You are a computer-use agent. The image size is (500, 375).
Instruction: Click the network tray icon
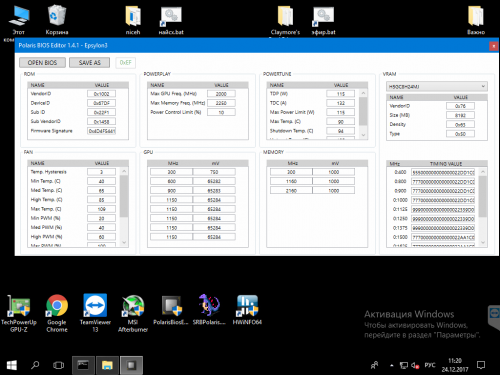[x=404, y=366]
